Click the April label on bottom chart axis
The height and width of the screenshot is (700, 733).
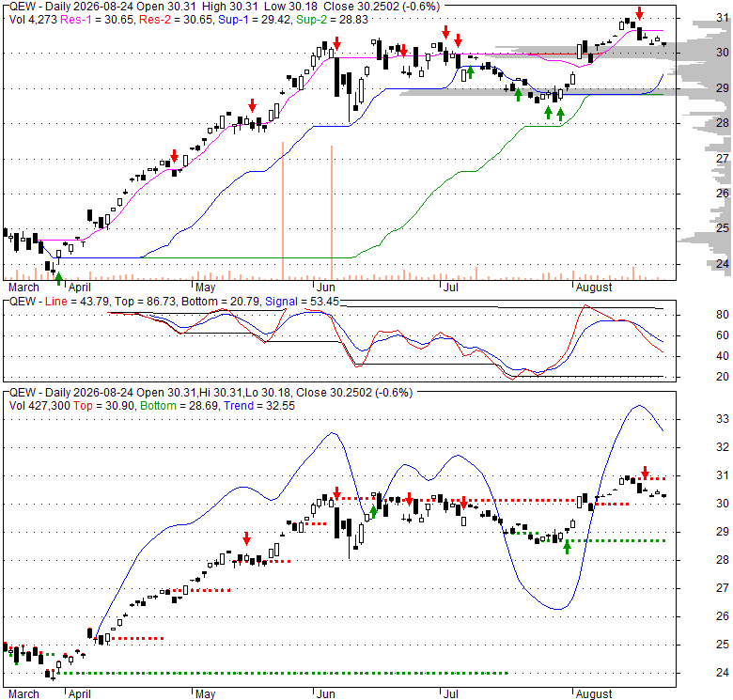click(x=80, y=694)
